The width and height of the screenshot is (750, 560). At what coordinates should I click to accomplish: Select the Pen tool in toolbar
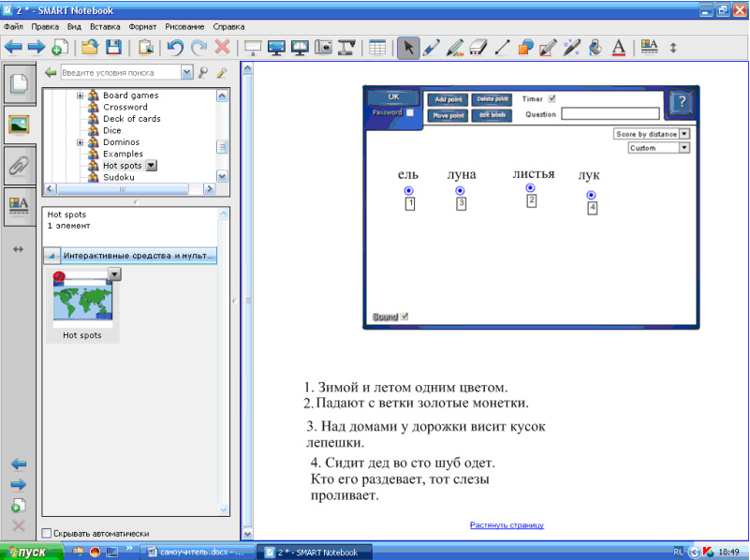431,47
